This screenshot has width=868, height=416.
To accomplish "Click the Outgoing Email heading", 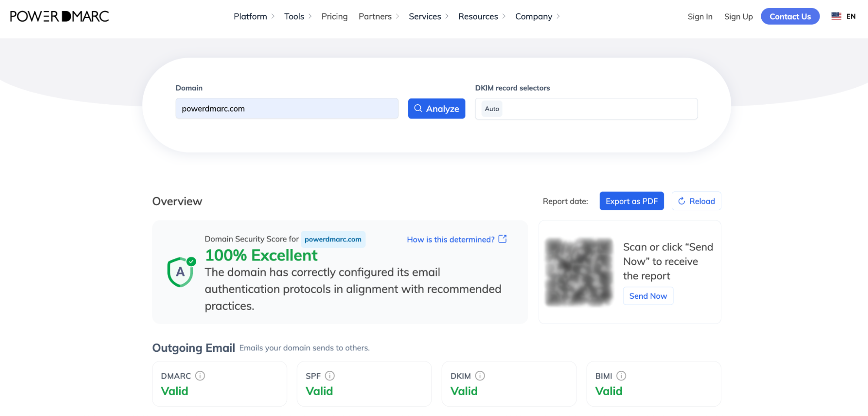I will pyautogui.click(x=194, y=348).
